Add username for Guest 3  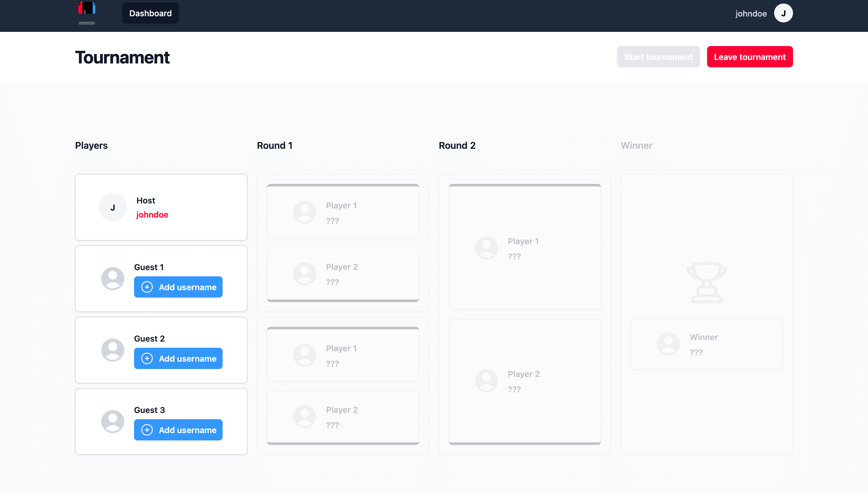coord(178,430)
